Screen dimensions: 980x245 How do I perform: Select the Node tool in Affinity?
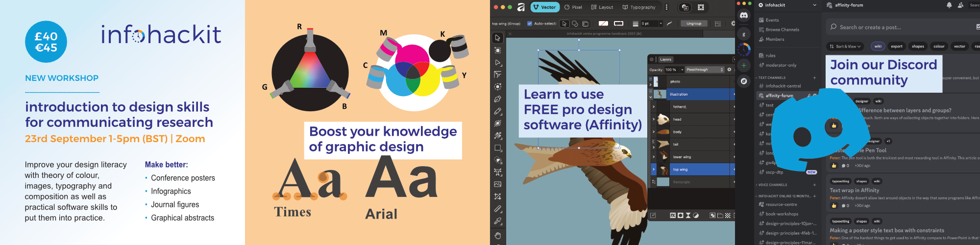click(x=497, y=62)
